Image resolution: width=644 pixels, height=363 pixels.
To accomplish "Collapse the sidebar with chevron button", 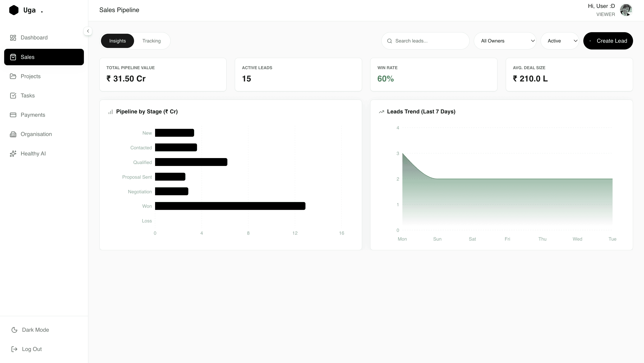I will (x=88, y=31).
